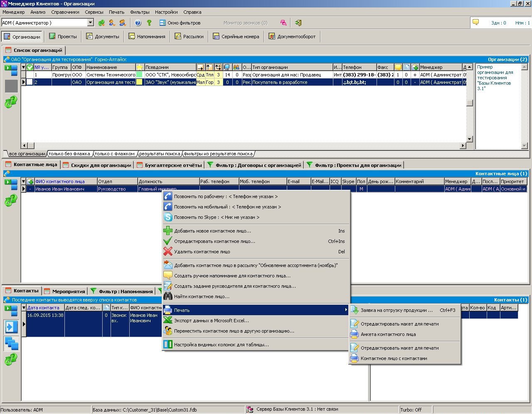Expand organizations table column selector triangle
This screenshot has height=414, width=532.
coord(24,67)
